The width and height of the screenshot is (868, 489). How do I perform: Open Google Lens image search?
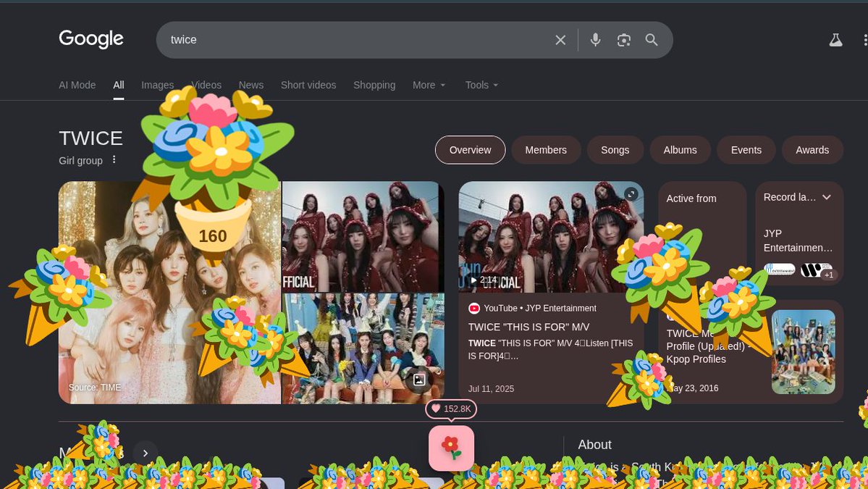[x=624, y=40]
